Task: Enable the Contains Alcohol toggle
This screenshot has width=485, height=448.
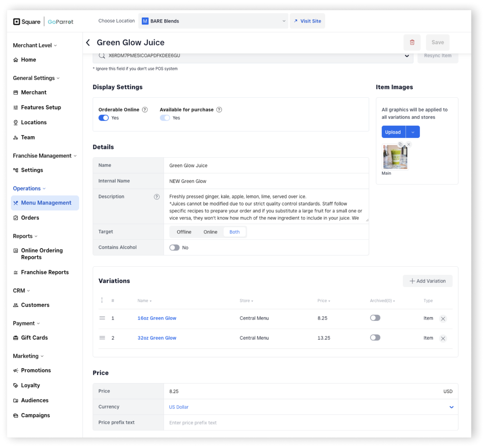Action: [174, 248]
